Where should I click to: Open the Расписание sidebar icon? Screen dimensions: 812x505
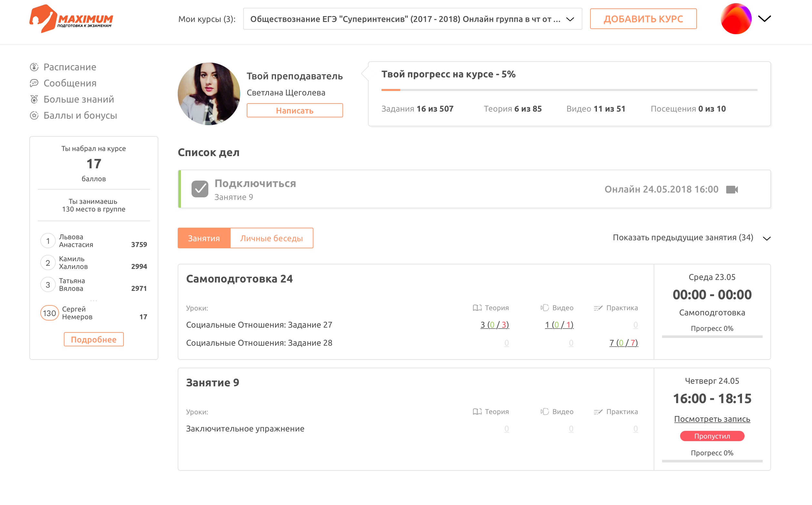pos(34,67)
